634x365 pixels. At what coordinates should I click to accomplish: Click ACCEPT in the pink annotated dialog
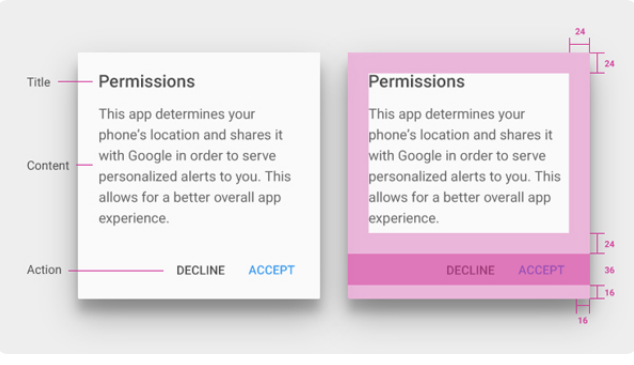pos(541,270)
